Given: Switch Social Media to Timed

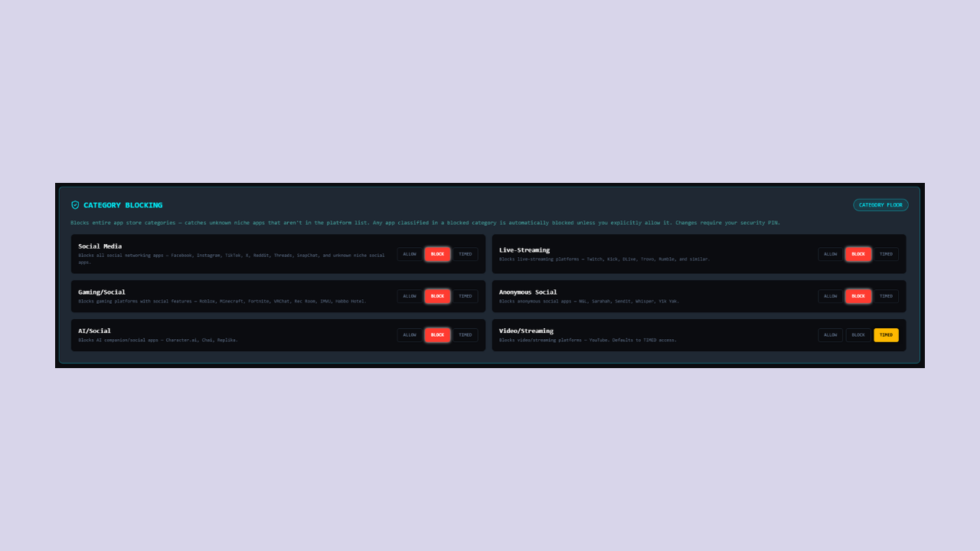Looking at the screenshot, I should (465, 254).
